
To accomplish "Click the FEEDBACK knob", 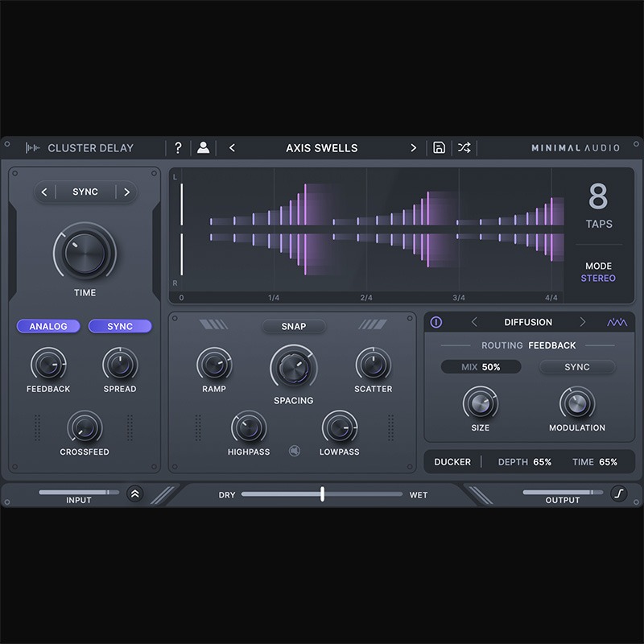I will [48, 365].
